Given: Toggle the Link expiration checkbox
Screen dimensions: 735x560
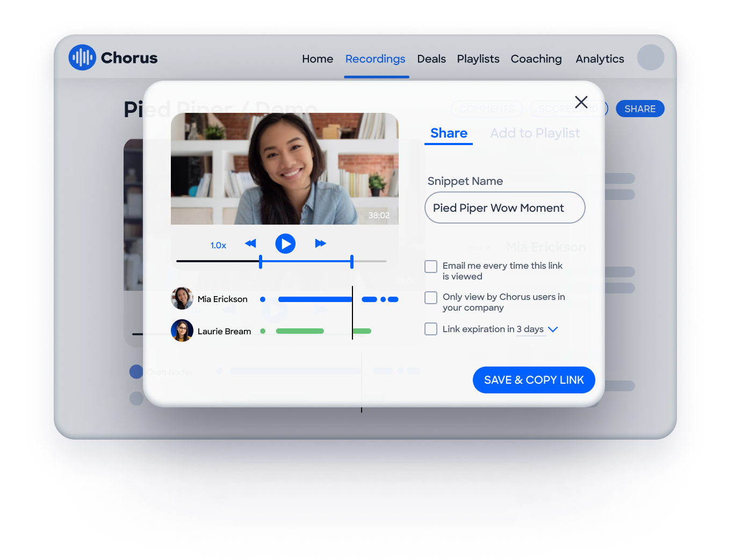Looking at the screenshot, I should 431,329.
